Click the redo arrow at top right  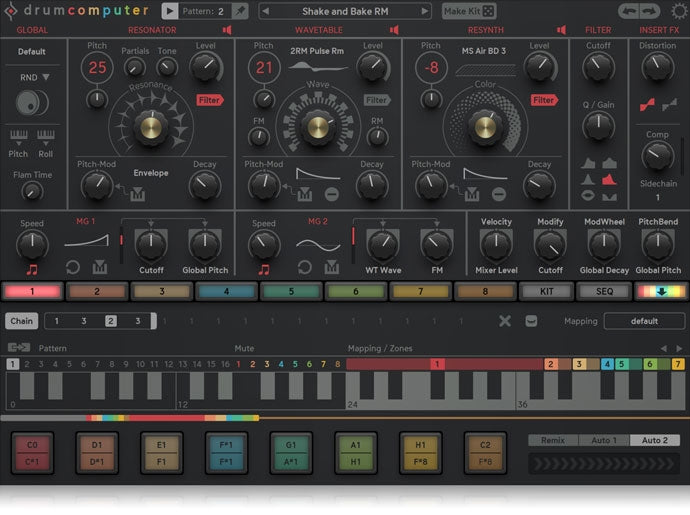click(x=650, y=11)
